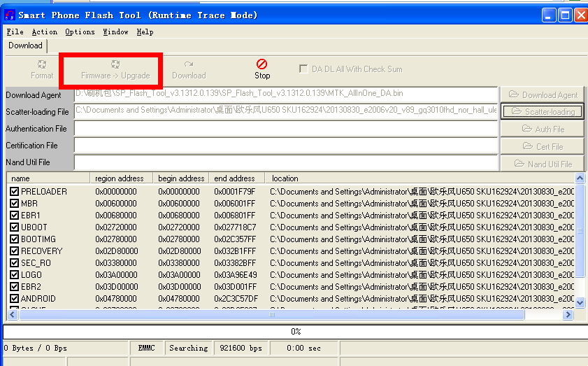Click the Download Agent path field

(x=286, y=94)
